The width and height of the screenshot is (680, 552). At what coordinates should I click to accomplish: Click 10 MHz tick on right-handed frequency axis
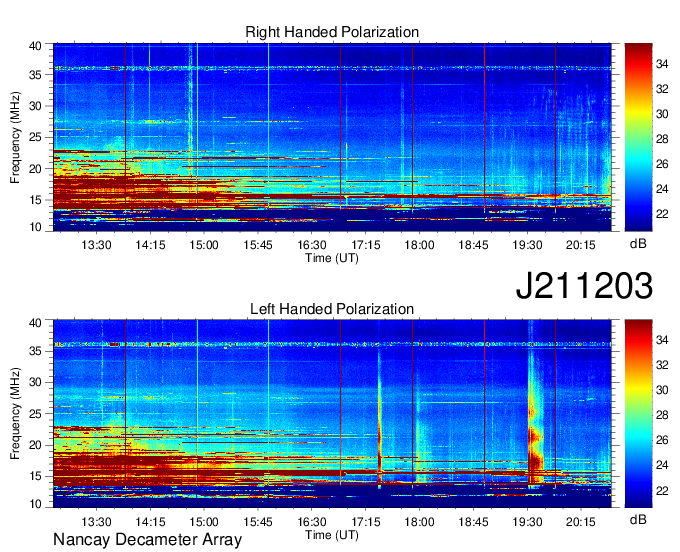pos(35,227)
